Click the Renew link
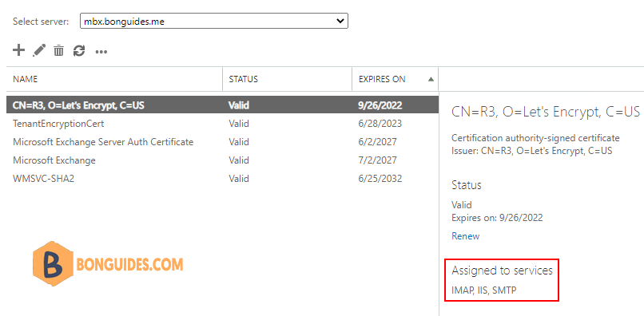The height and width of the screenshot is (316, 644). click(465, 236)
